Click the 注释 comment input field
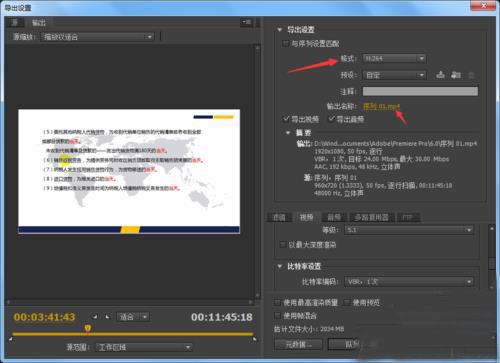This screenshot has height=363, width=500. tap(420, 91)
